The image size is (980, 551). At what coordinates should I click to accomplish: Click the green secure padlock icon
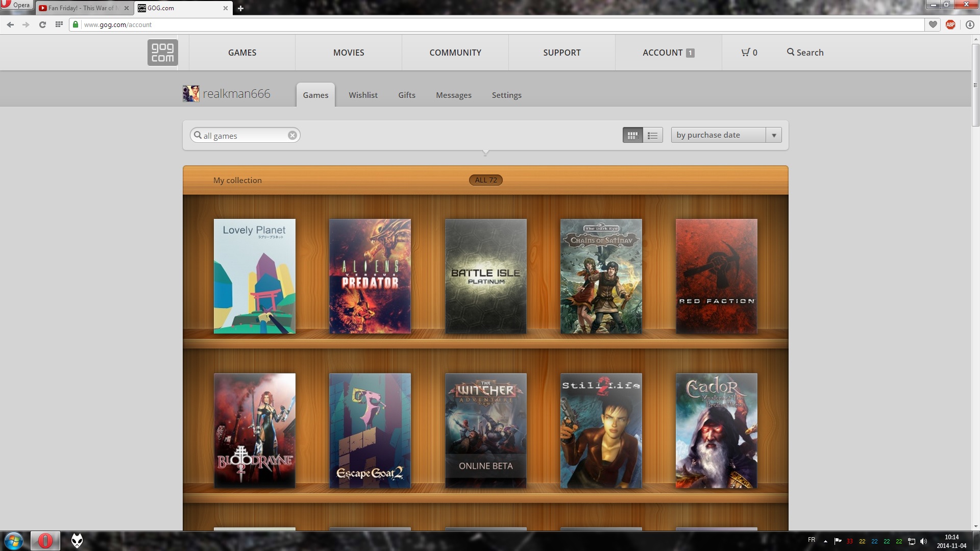pos(76,24)
